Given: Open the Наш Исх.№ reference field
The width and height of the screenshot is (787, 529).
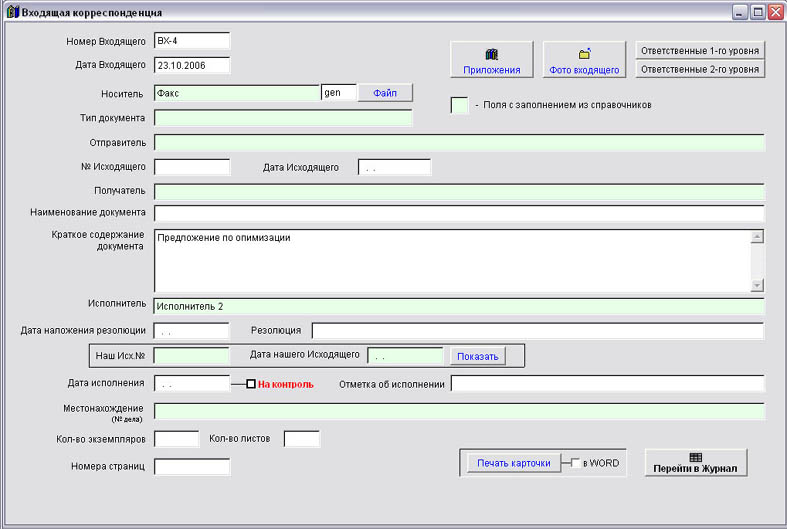Looking at the screenshot, I should pyautogui.click(x=191, y=356).
